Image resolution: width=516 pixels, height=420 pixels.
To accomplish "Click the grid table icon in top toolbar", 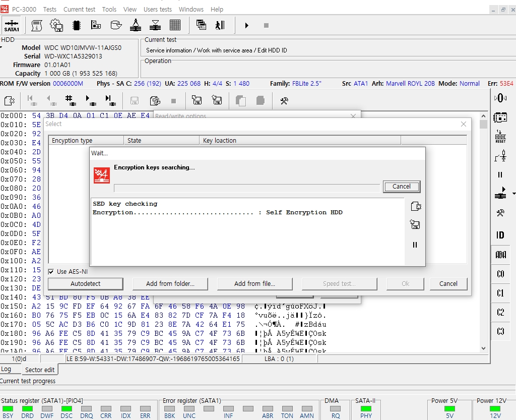I will (175, 25).
